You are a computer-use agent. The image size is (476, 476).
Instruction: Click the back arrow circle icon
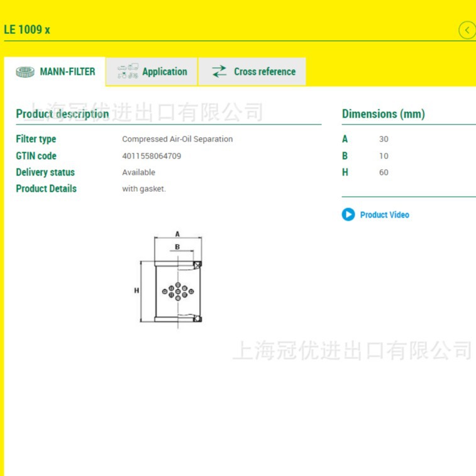pyautogui.click(x=467, y=30)
